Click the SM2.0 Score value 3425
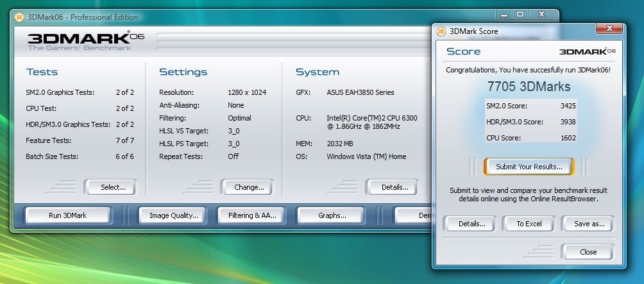The height and width of the screenshot is (284, 644). click(x=568, y=106)
